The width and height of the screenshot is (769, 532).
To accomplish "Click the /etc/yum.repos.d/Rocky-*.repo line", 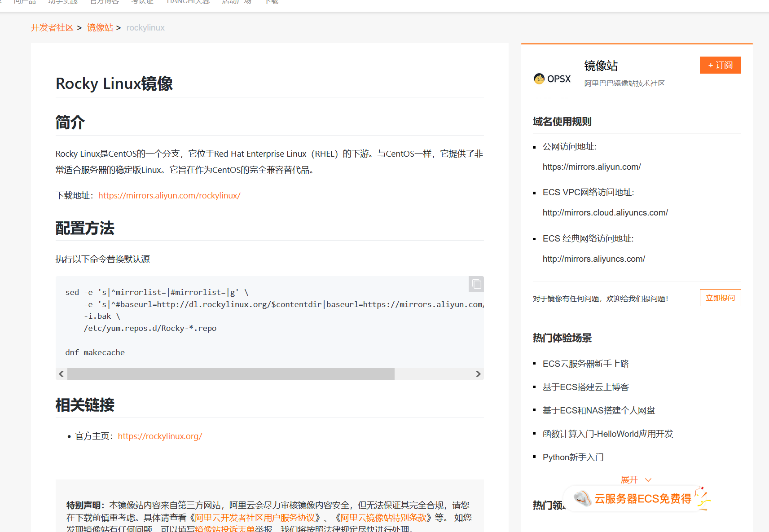I will [x=150, y=328].
